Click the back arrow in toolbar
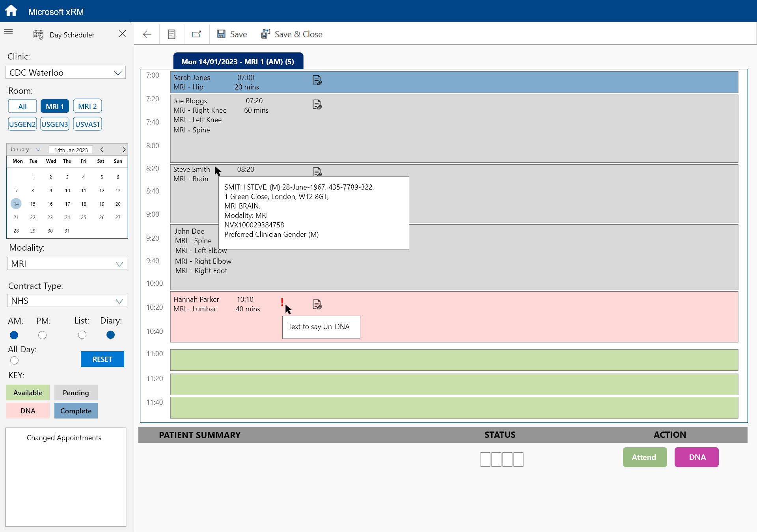Viewport: 757px width, 532px height. click(x=147, y=34)
